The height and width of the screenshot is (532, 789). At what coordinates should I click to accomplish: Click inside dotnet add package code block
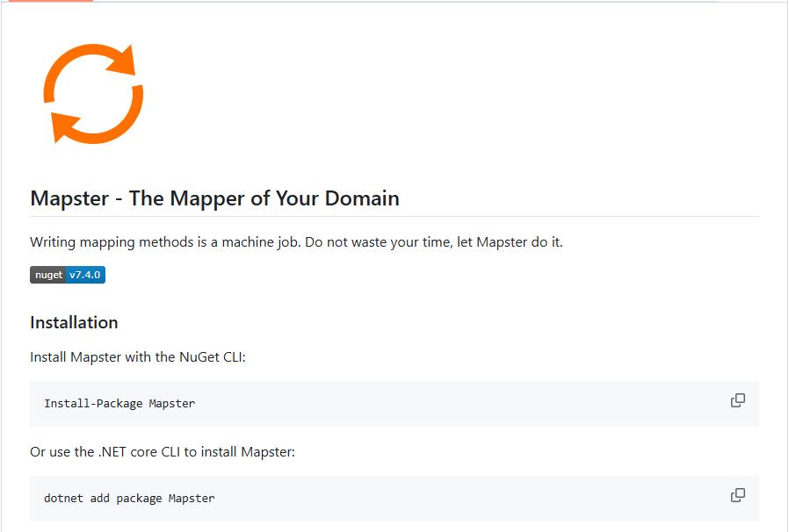point(394,499)
